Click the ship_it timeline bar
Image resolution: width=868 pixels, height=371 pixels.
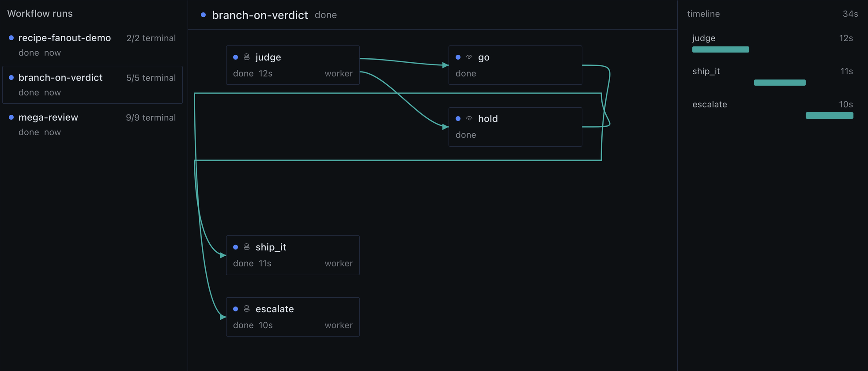point(780,83)
